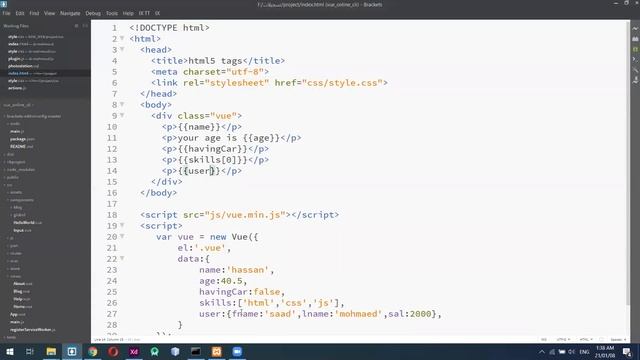Click the Live Preview lightning icon

click(x=635, y=29)
